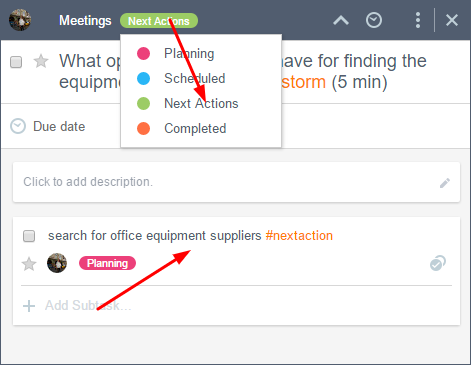This screenshot has height=365, width=471.
Task: Open the Next Actions status dropdown badge
Action: pyautogui.click(x=159, y=21)
